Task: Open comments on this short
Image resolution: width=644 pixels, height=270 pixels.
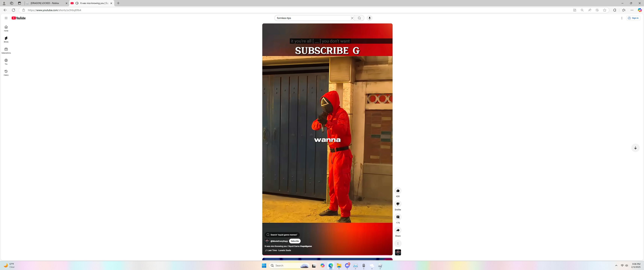Action: (398, 217)
